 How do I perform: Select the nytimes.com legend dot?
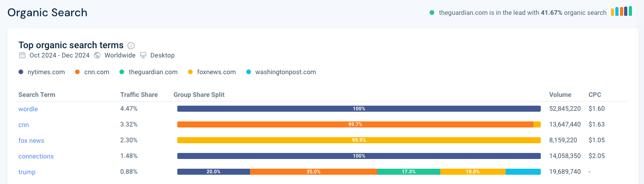coord(21,72)
